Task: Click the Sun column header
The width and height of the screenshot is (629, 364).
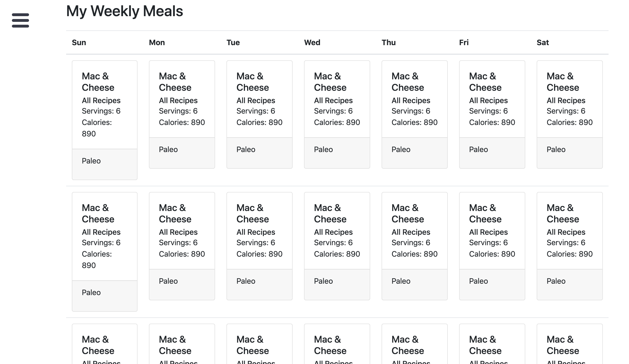Action: 79,43
